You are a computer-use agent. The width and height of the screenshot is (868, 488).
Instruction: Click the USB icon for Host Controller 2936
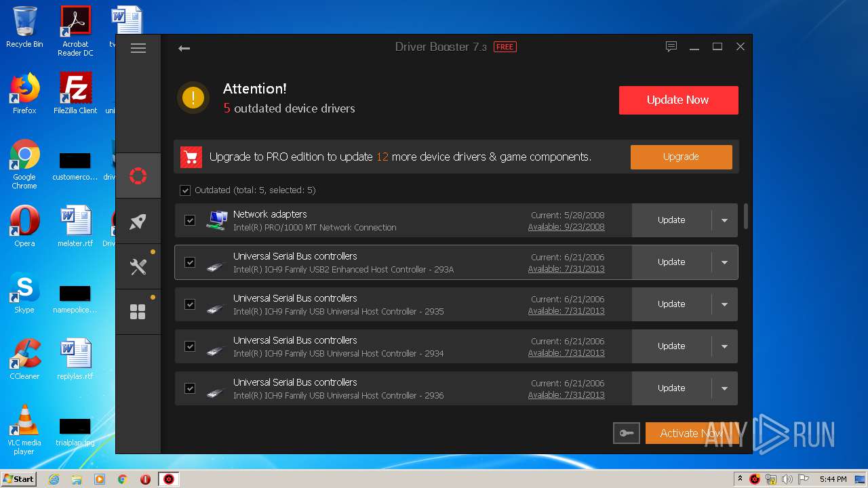click(215, 393)
